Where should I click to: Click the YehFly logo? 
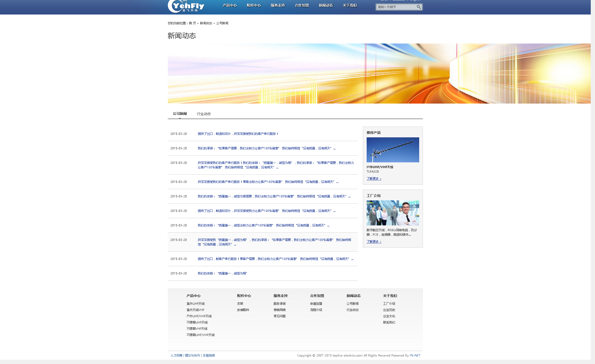[x=186, y=6]
